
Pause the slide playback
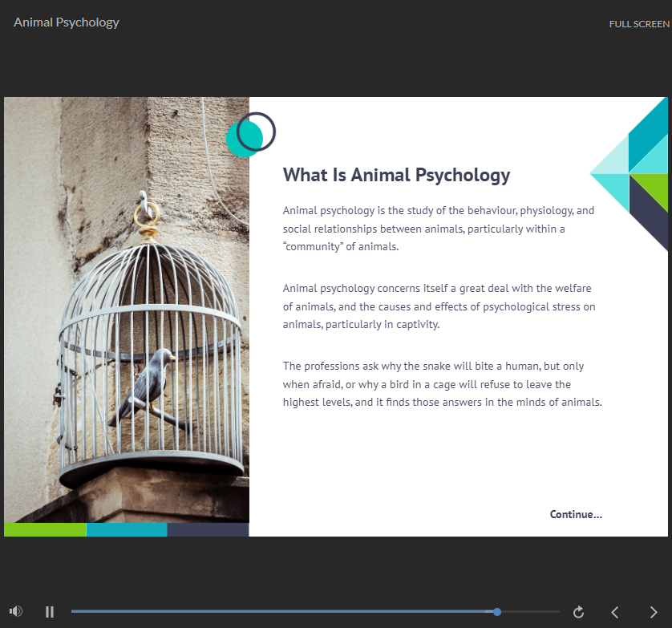[x=49, y=611]
